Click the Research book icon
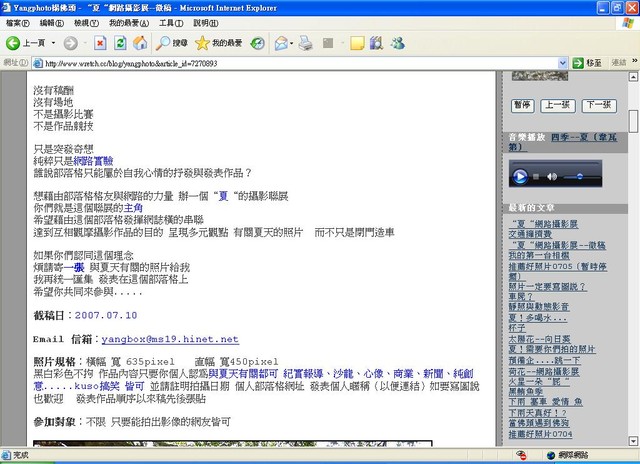This screenshot has height=464, width=640. (x=376, y=43)
